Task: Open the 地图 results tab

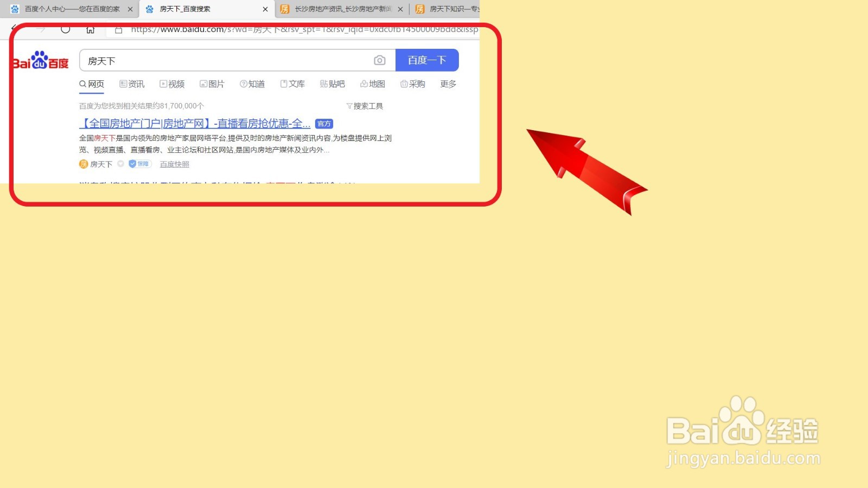Action: click(373, 84)
